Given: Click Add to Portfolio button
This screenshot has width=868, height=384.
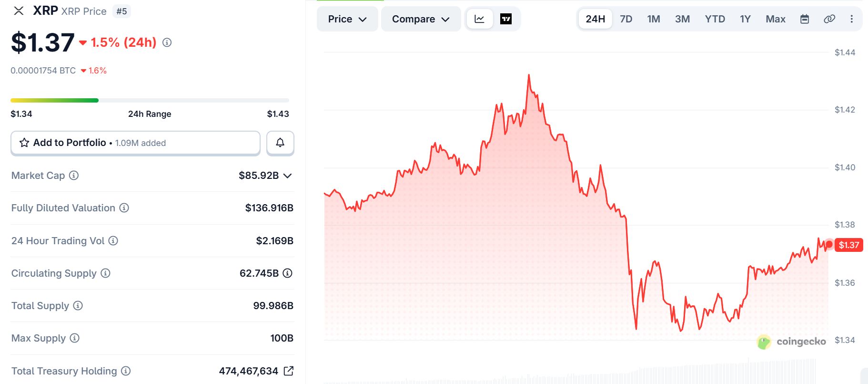Looking at the screenshot, I should (135, 143).
